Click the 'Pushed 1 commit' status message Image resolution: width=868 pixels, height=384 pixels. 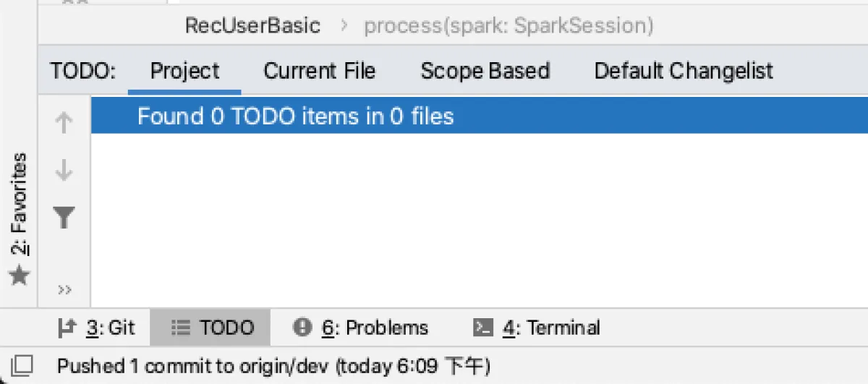(273, 367)
